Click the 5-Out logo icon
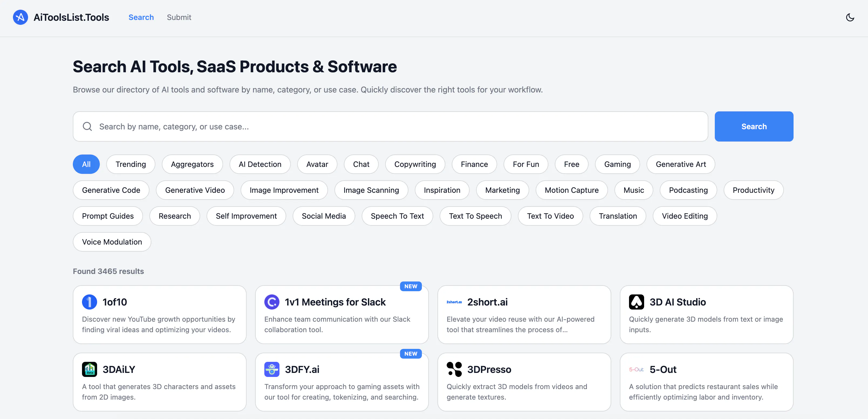This screenshot has width=868, height=419. (x=636, y=369)
